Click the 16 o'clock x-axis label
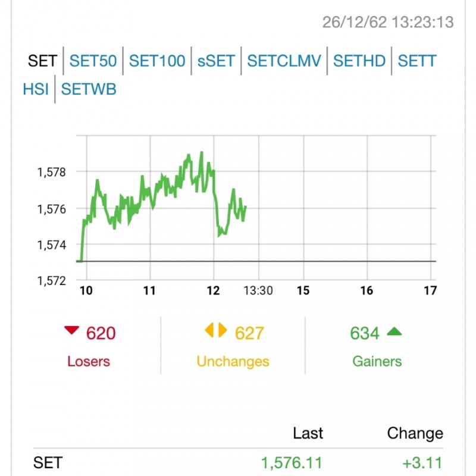The height and width of the screenshot is (476, 476). (367, 290)
